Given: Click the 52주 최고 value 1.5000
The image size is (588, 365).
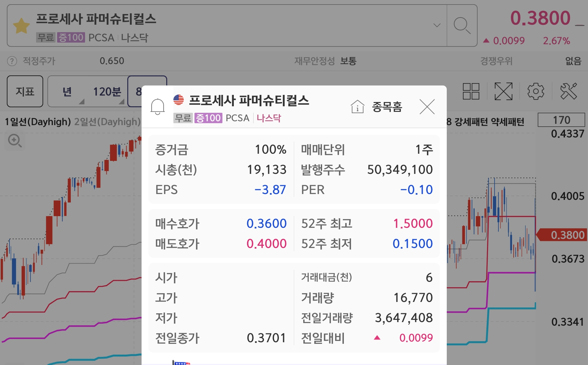Looking at the screenshot, I should (413, 224).
